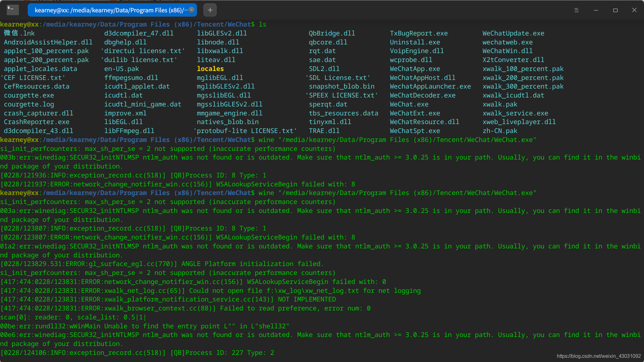Open the hamburger menu in title bar

[x=576, y=10]
